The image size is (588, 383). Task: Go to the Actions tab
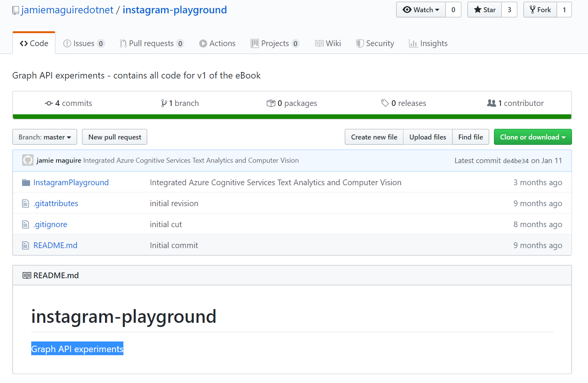coord(217,43)
